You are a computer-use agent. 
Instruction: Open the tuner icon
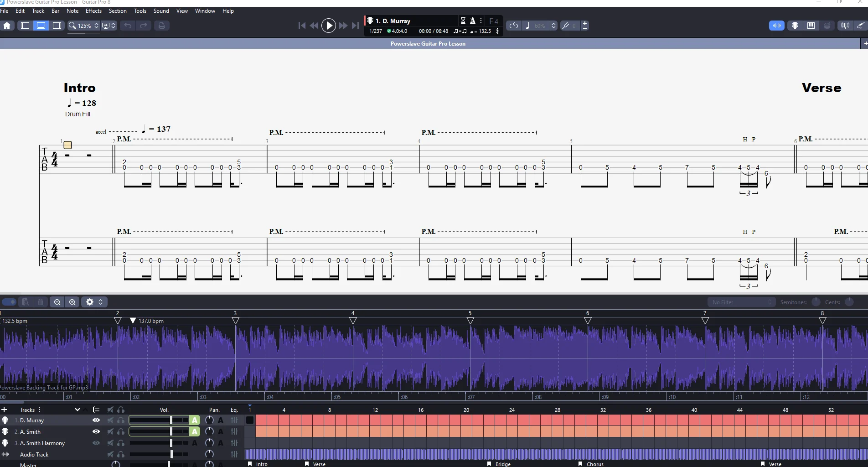tap(845, 26)
